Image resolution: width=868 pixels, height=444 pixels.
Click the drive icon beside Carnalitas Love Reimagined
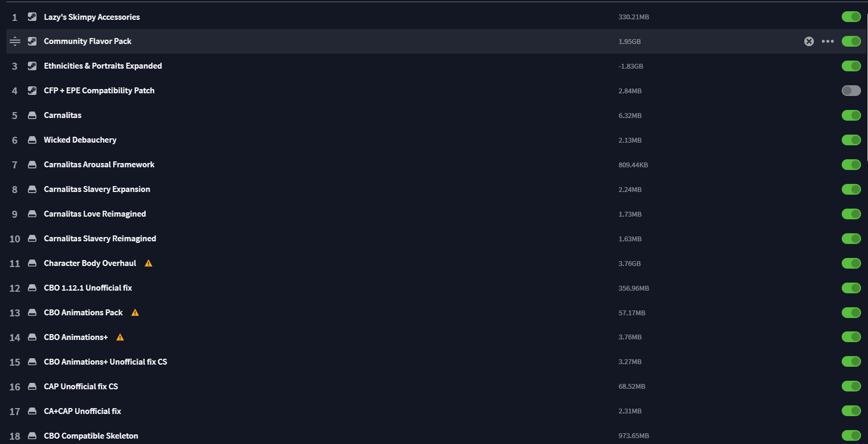(32, 214)
